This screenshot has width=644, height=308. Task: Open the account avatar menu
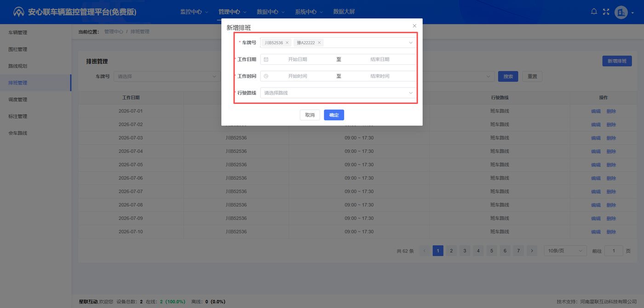pos(621,12)
